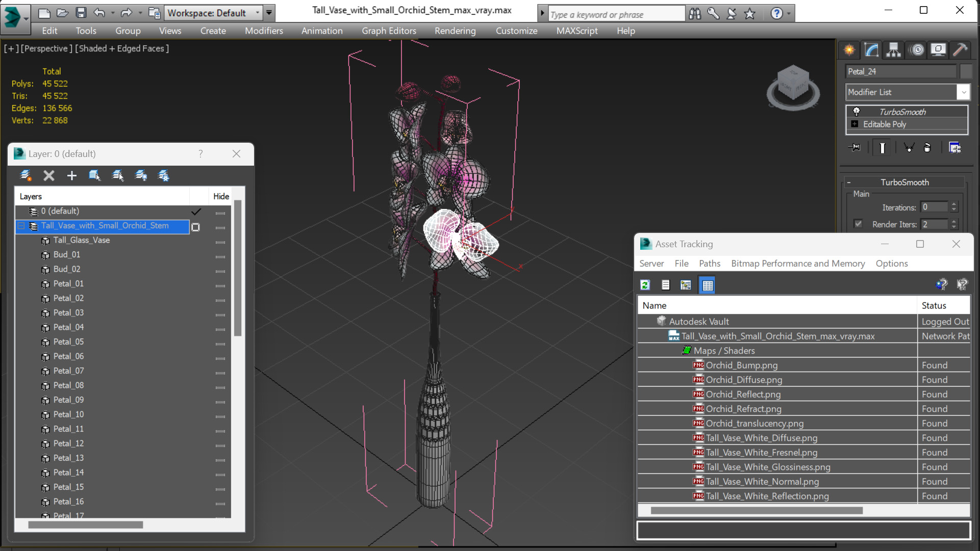Toggle the Render Iters checkbox

click(x=858, y=224)
